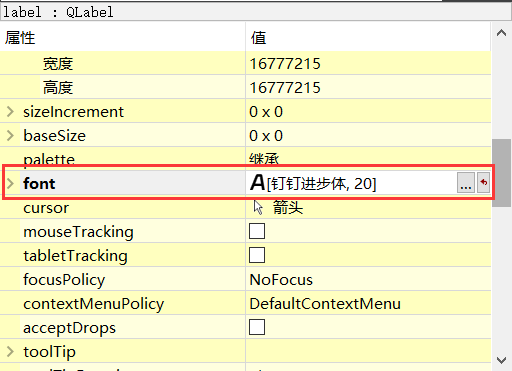Image resolution: width=512 pixels, height=371 pixels.
Task: Toggle acceptDrops checkbox
Action: pos(257,327)
